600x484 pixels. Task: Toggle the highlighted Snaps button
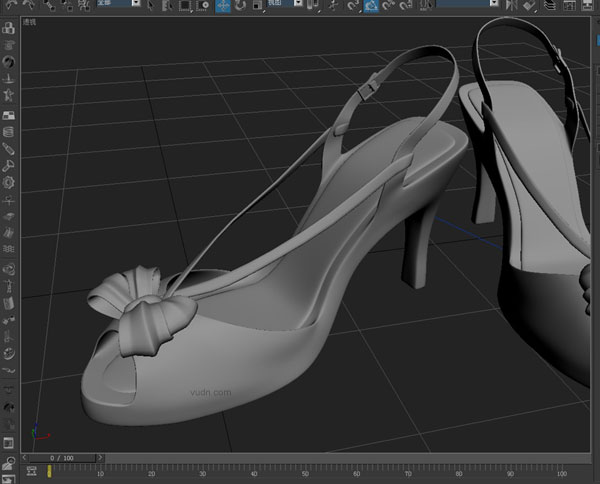371,6
